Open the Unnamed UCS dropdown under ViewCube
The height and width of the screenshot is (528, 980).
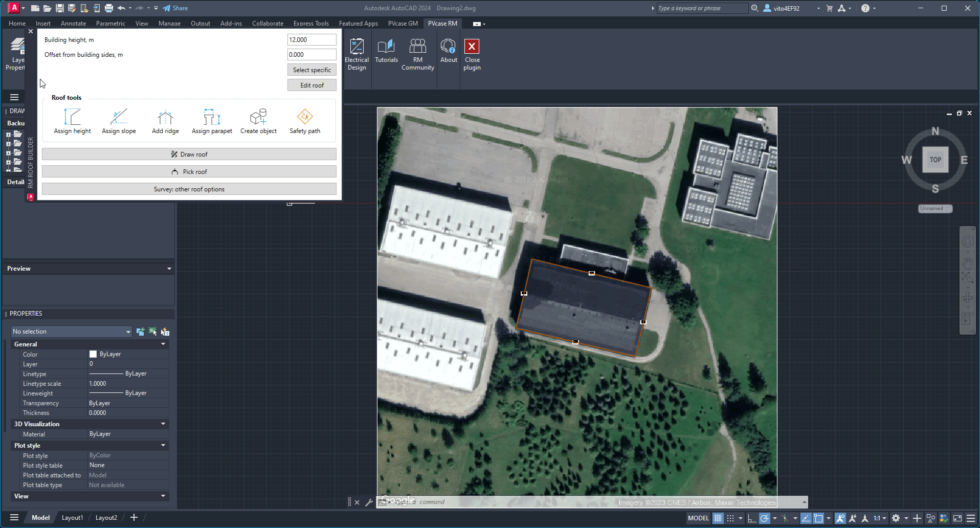coord(935,209)
